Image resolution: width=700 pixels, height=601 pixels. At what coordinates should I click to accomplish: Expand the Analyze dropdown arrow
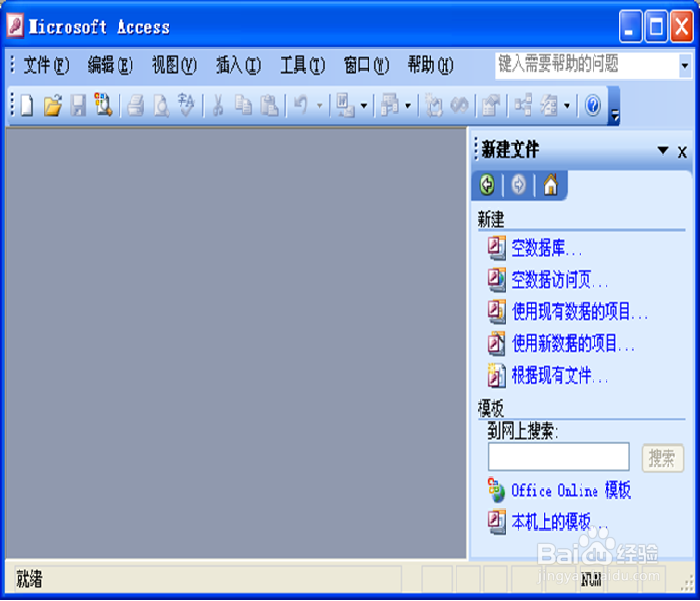coord(408,106)
